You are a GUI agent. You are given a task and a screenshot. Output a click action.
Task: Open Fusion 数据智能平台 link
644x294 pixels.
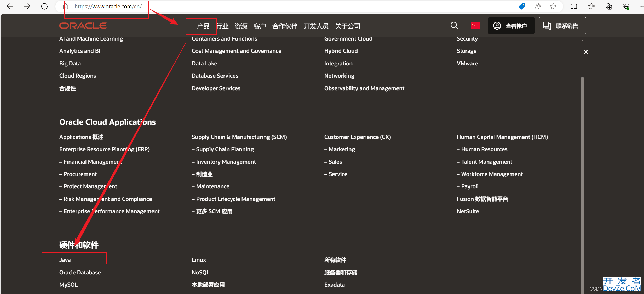tap(482, 199)
